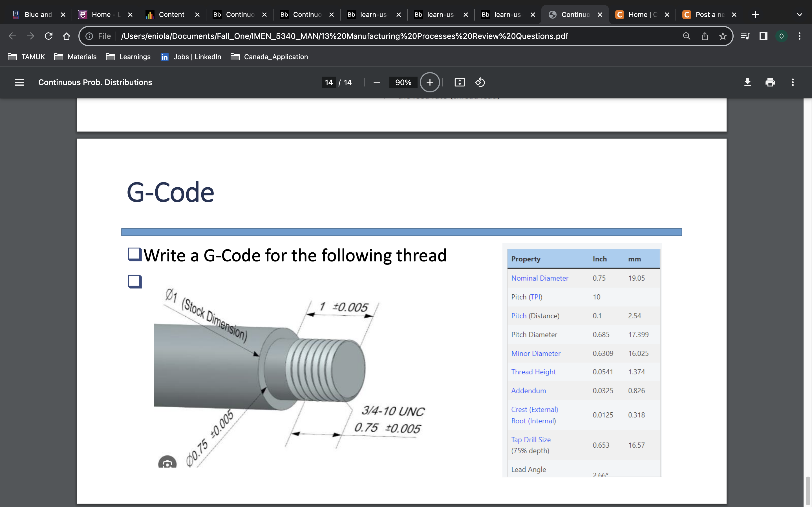Open the tab search chevron
The height and width of the screenshot is (507, 812).
click(x=800, y=14)
